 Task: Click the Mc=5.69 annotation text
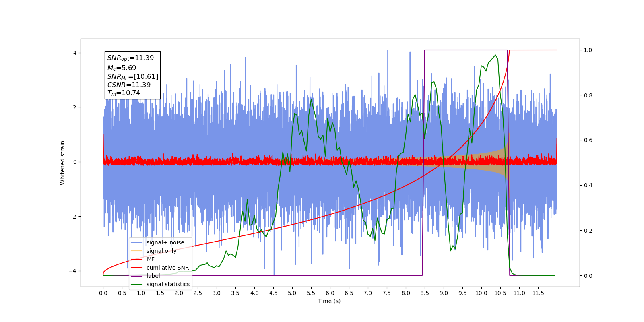(x=122, y=68)
